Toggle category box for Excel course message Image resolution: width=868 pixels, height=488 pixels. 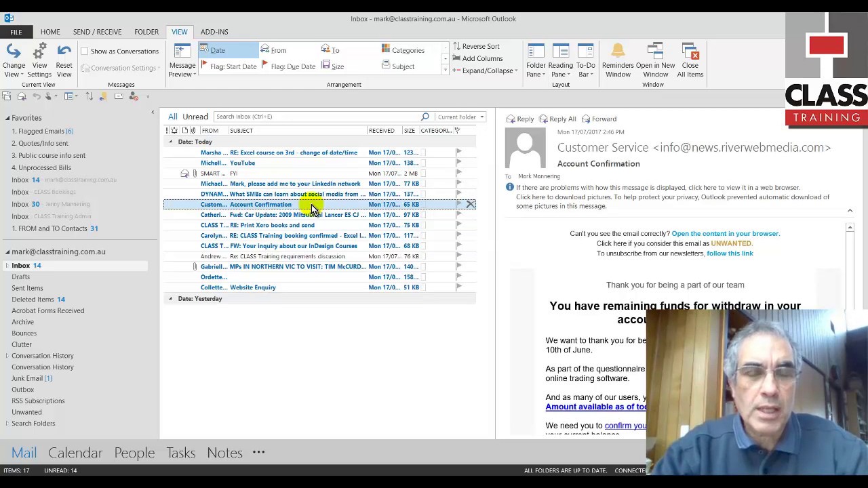pyautogui.click(x=422, y=152)
